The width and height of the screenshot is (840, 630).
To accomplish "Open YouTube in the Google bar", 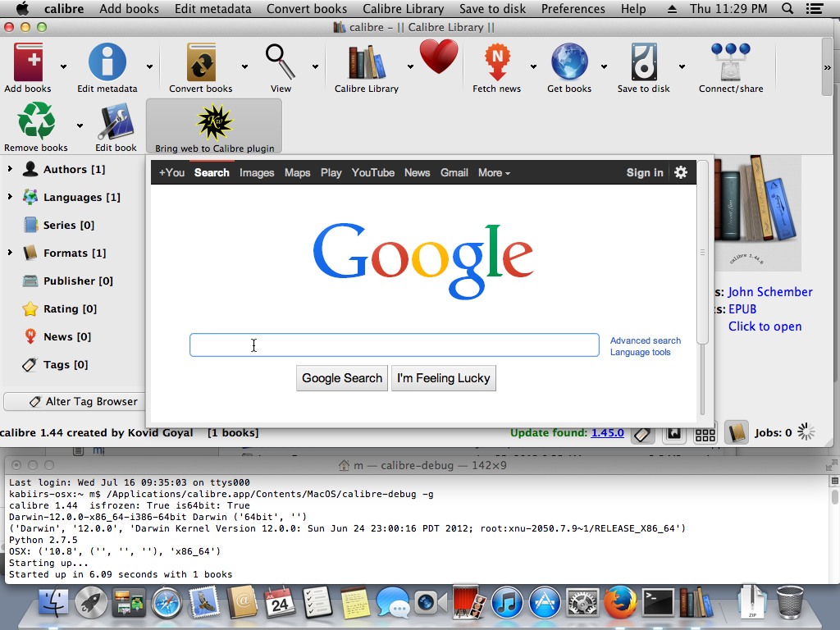I will (x=373, y=172).
